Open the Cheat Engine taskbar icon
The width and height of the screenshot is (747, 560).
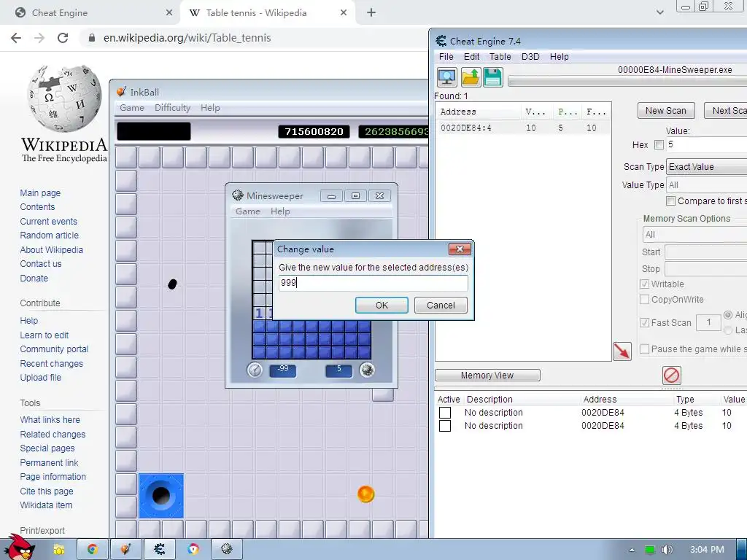pyautogui.click(x=160, y=549)
